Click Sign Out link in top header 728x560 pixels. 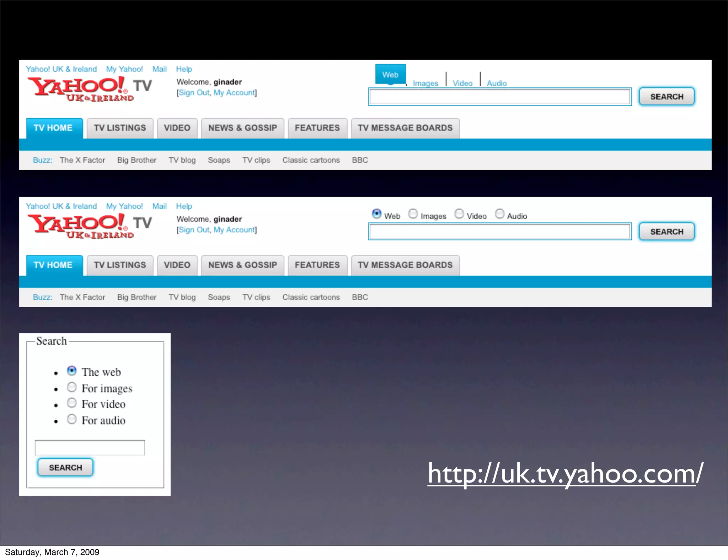[x=194, y=93]
